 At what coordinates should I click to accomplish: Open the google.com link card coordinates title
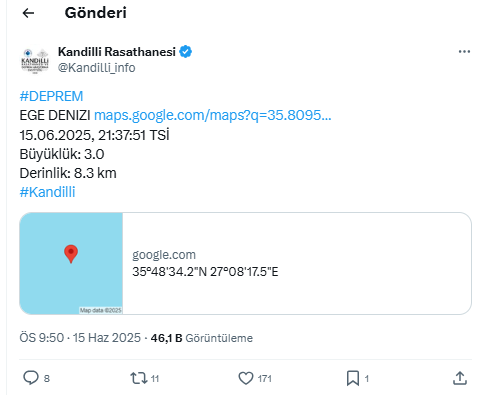(205, 272)
